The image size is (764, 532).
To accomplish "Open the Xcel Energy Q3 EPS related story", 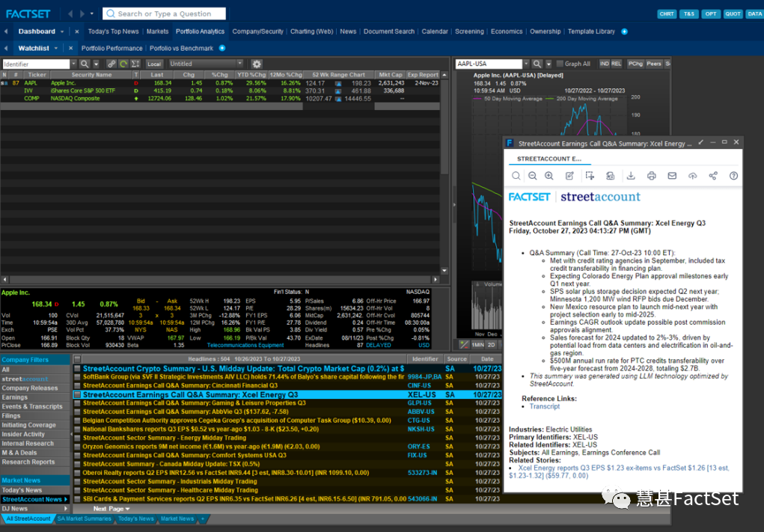I will pos(619,471).
